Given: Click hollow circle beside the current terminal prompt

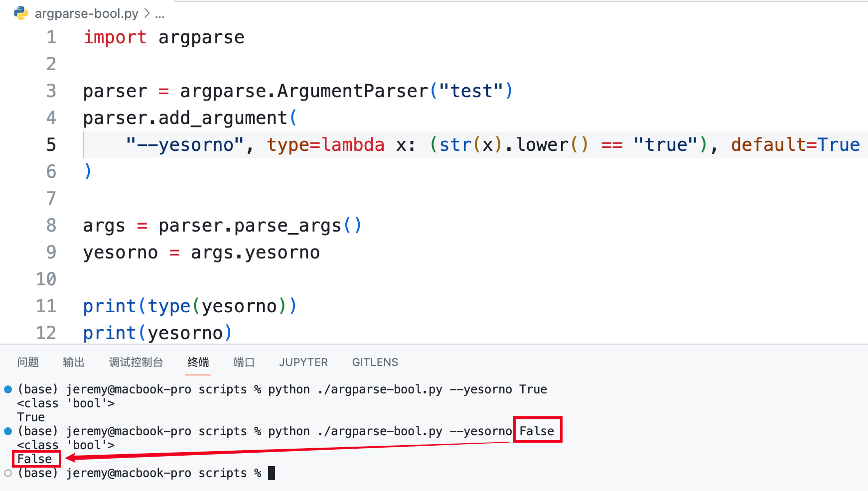Looking at the screenshot, I should 8,473.
